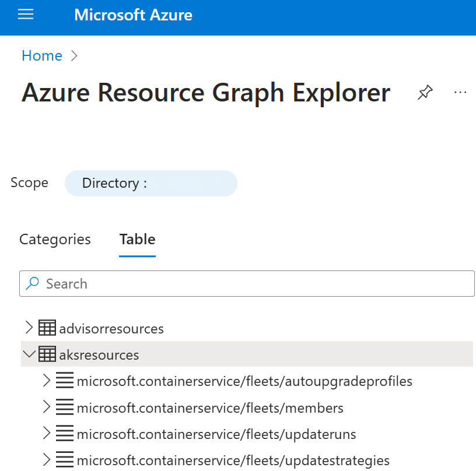The height and width of the screenshot is (471, 476).
Task: Expand the advisorresources table node
Action: click(x=29, y=328)
